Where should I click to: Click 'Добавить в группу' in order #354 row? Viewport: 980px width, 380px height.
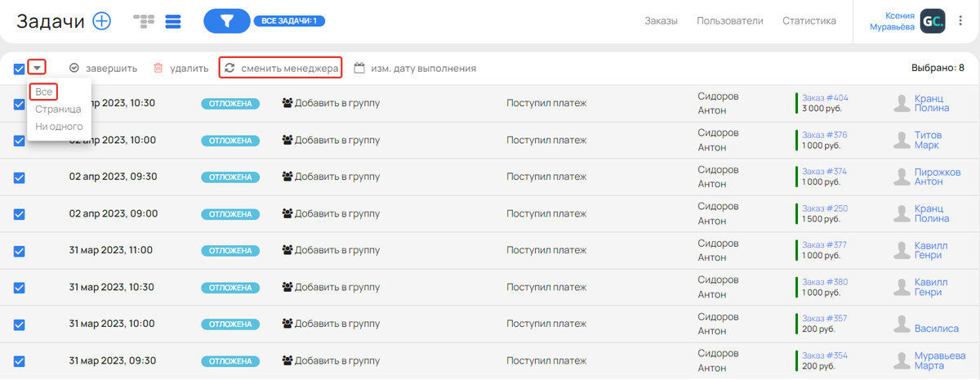[337, 360]
